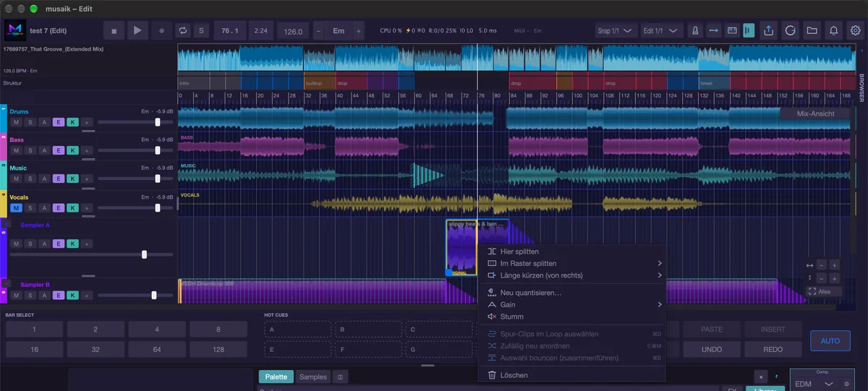Stop playback with the square stop button
The image size is (868, 391).
(114, 31)
